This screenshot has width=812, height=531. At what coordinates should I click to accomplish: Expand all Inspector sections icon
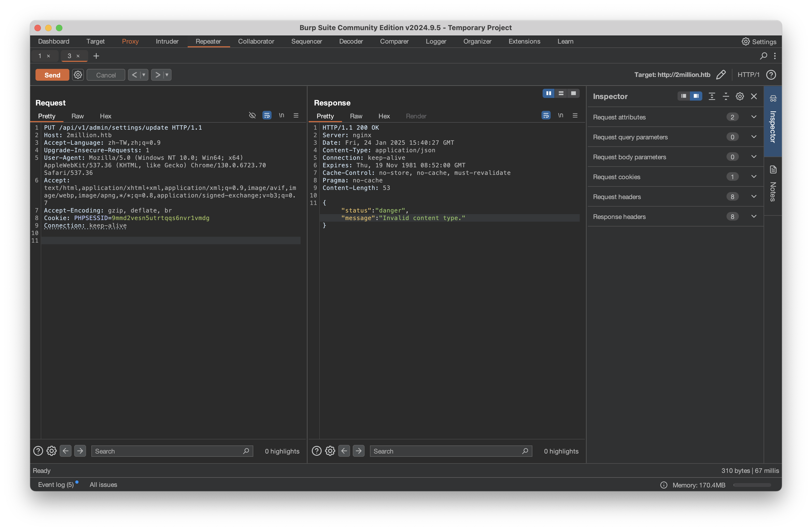(712, 97)
